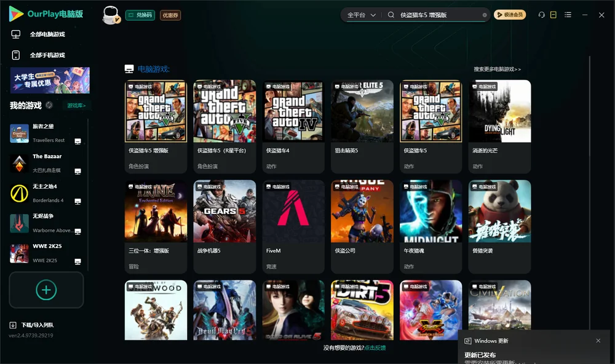Viewport: 615px width, 364px height.
Task: Clear the search text with the x icon
Action: (x=485, y=15)
